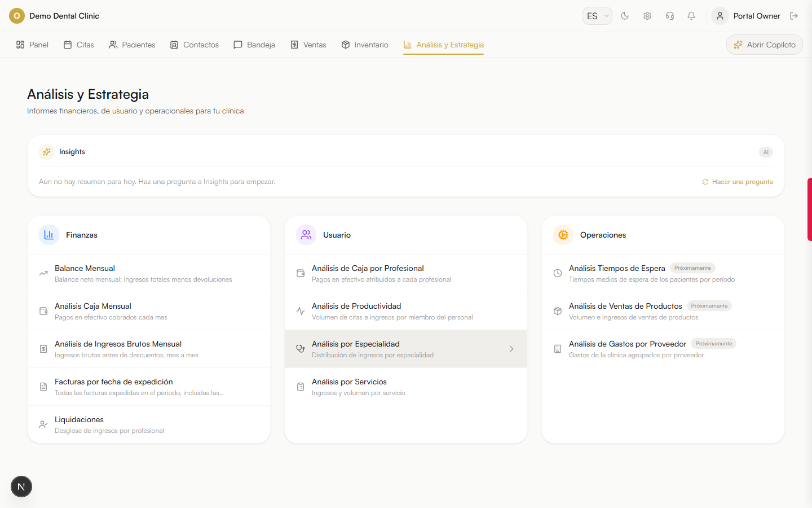Open Análisis por Servicios report
This screenshot has width=812, height=508.
click(x=406, y=387)
